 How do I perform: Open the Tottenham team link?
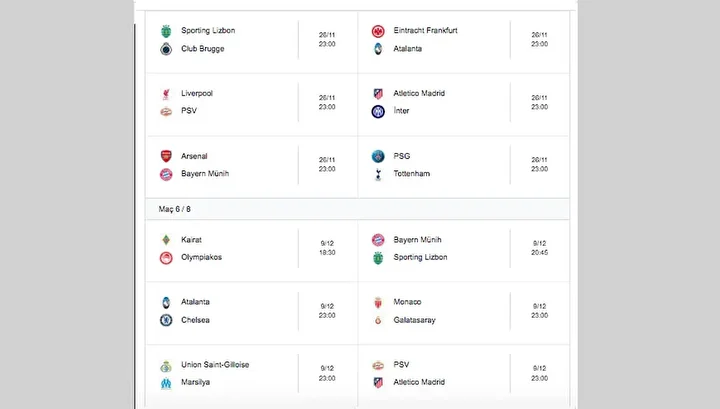pos(412,174)
